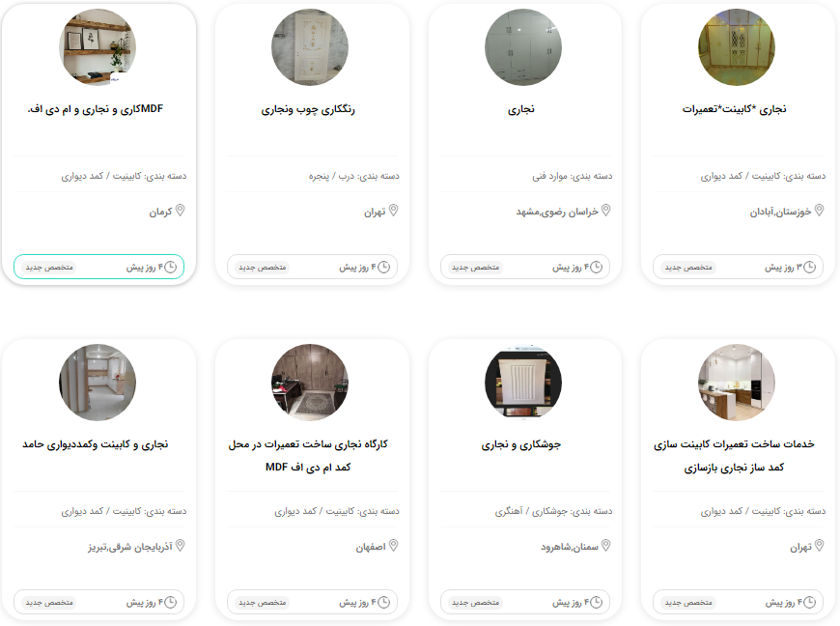Screen dimensions: 840x626
Task: Click the متخصص جدید badge on the کرمان card
Action: [49, 267]
